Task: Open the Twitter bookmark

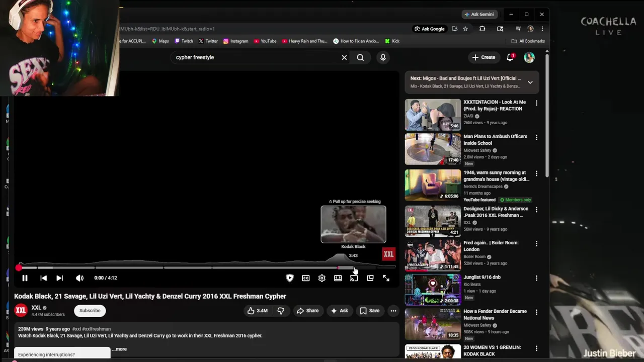Action: pyautogui.click(x=208, y=41)
